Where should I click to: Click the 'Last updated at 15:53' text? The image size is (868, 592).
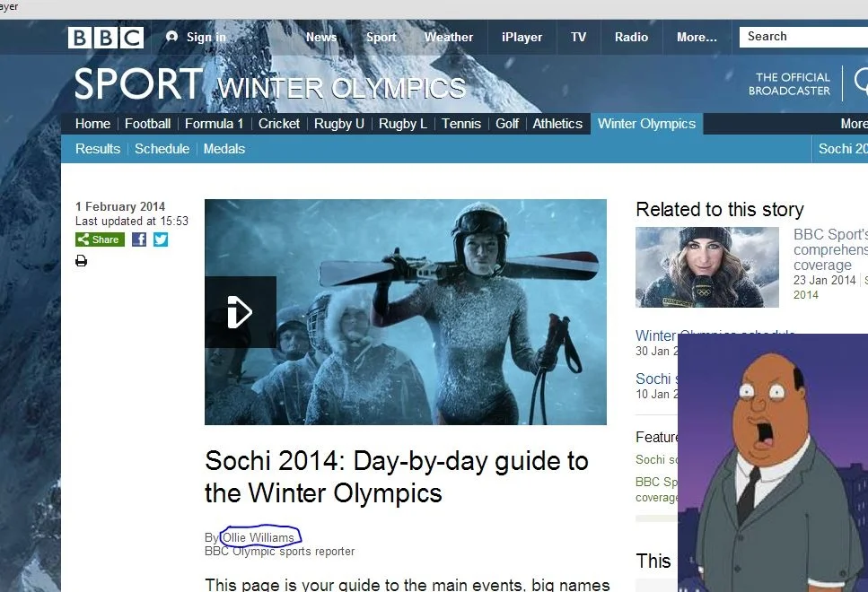pos(132,221)
